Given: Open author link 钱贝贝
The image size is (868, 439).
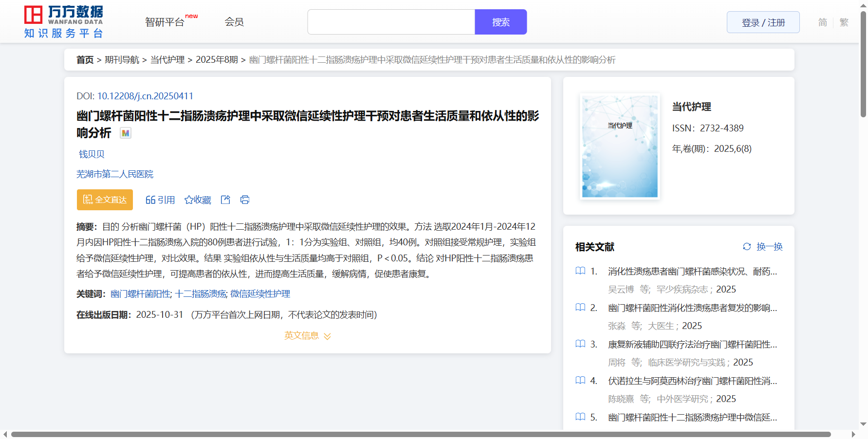Looking at the screenshot, I should pos(92,154).
